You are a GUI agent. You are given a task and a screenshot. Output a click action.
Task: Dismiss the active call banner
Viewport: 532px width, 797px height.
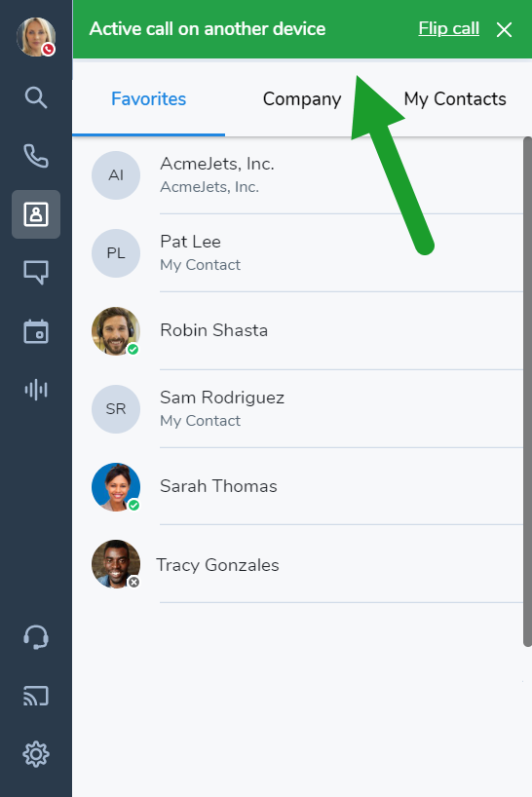(504, 29)
